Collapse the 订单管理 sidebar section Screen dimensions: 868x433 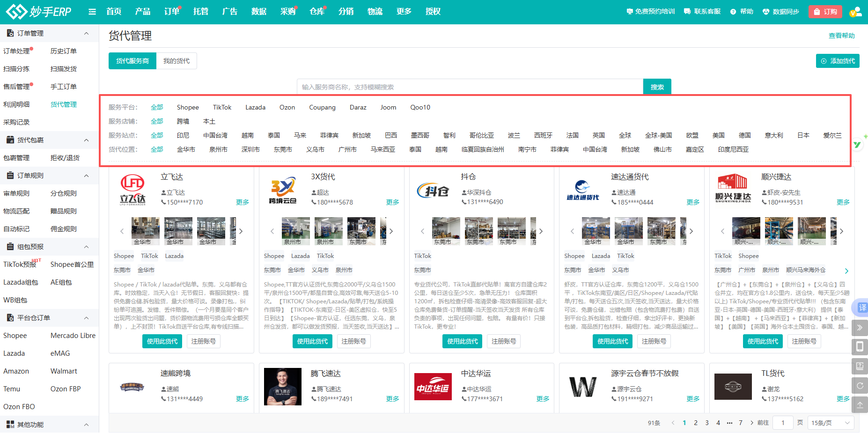point(86,33)
